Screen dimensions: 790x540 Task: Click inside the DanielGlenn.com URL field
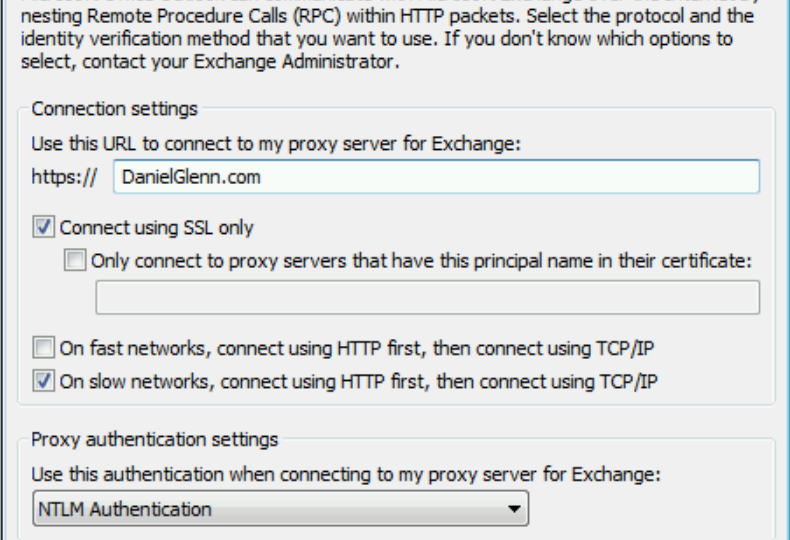435,177
